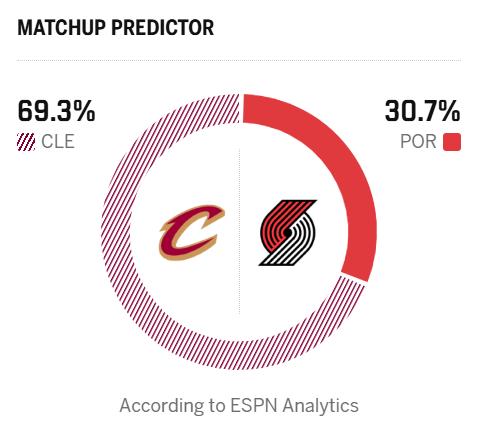
Task: Click the vertical dotted divider between logos
Action: coord(239,232)
